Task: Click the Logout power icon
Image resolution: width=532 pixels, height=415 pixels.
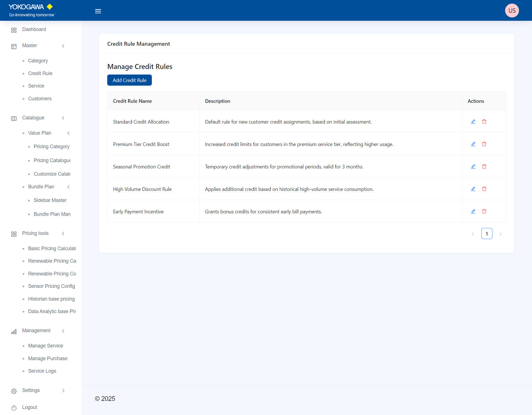Action: (x=14, y=408)
